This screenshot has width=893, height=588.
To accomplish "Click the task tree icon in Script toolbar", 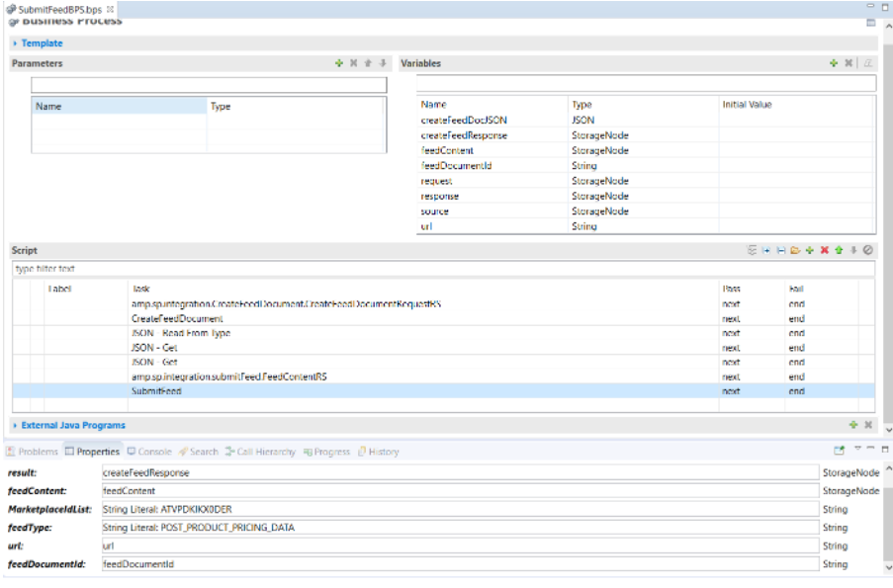I will click(x=752, y=250).
